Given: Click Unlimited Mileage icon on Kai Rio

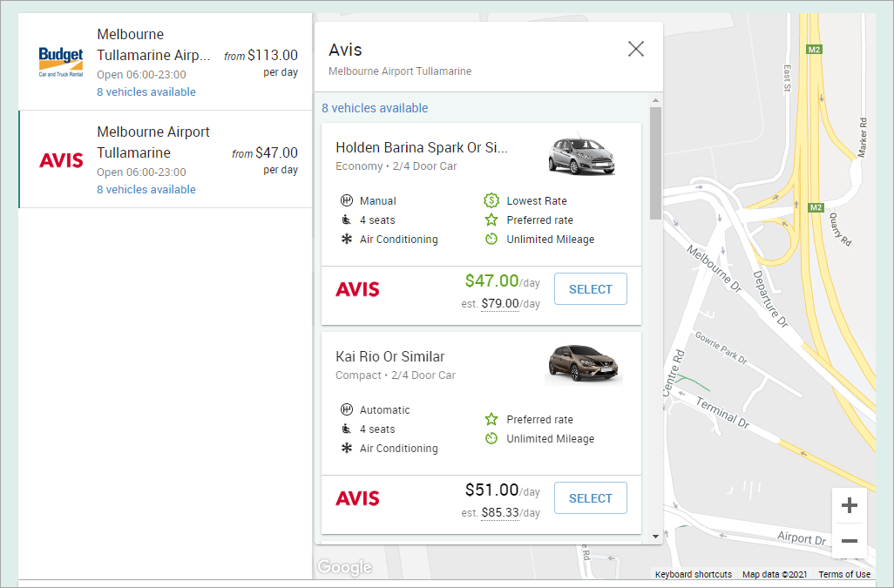Looking at the screenshot, I should pos(491,439).
